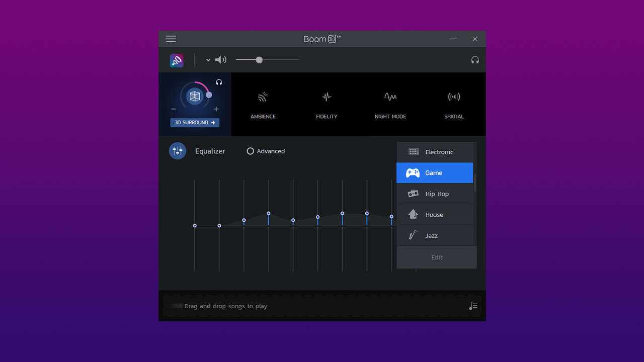This screenshot has height=362, width=644.
Task: Choose the Electronic preset
Action: [x=435, y=152]
